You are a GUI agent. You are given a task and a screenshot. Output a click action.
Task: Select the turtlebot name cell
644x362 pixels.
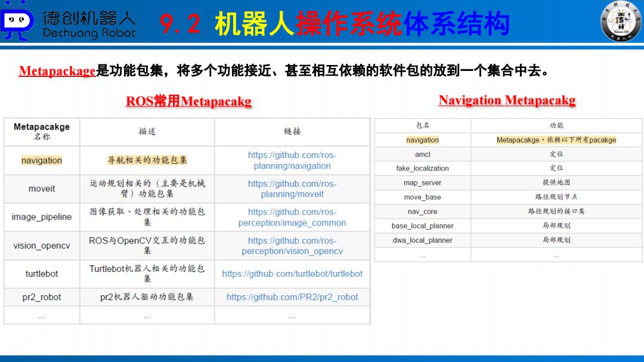pyautogui.click(x=42, y=274)
